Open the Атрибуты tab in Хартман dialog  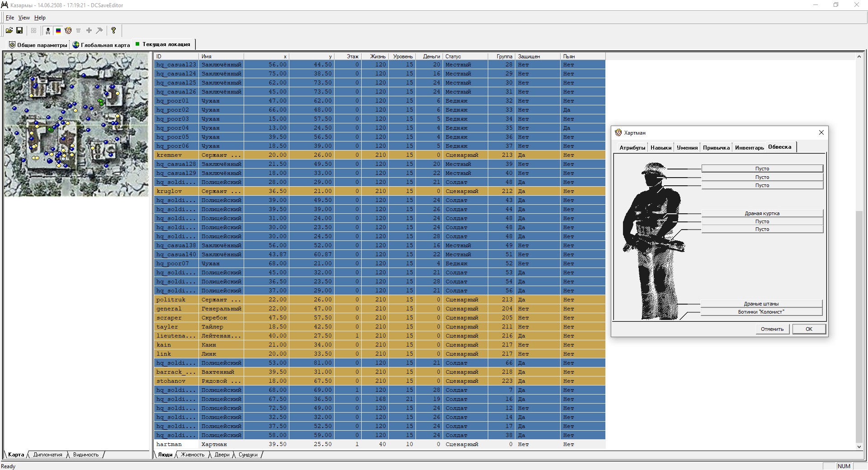(x=632, y=148)
